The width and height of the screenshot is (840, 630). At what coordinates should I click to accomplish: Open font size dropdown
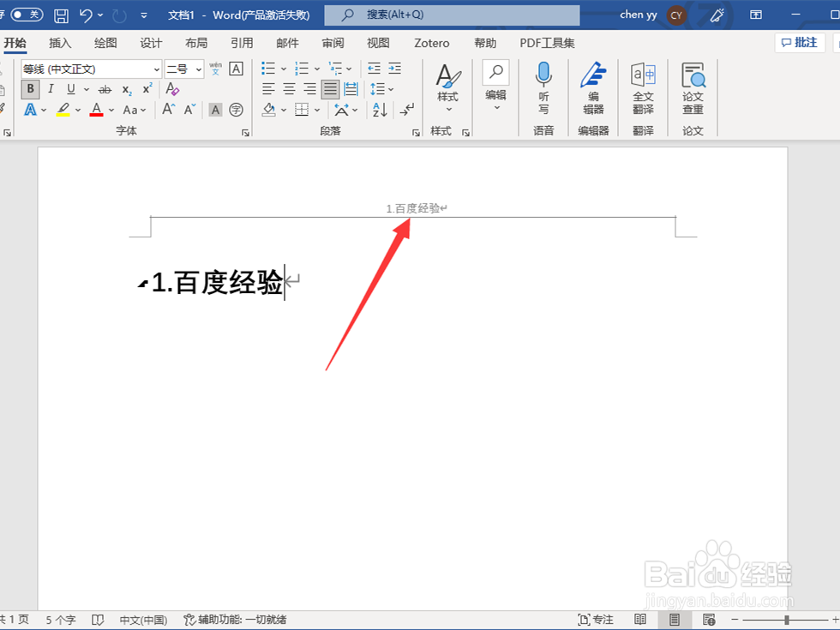click(199, 69)
